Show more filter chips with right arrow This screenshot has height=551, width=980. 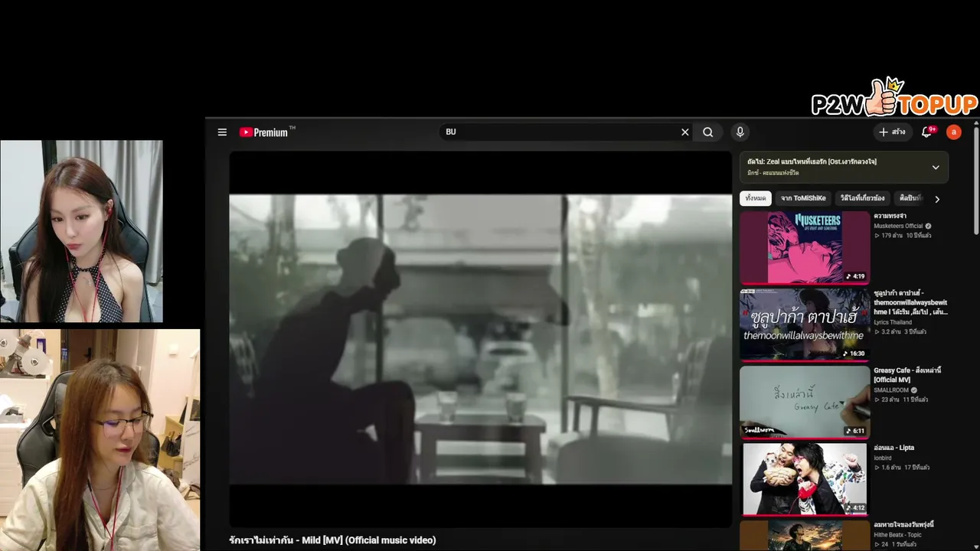click(937, 199)
